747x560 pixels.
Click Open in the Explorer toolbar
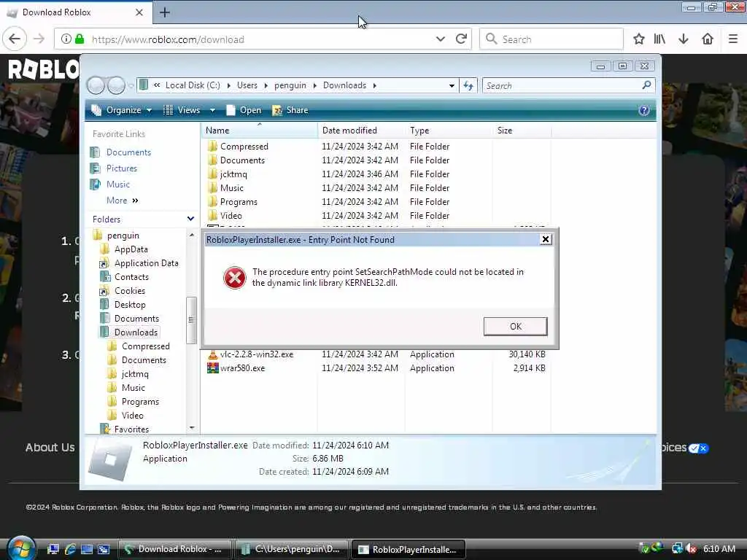coord(244,110)
